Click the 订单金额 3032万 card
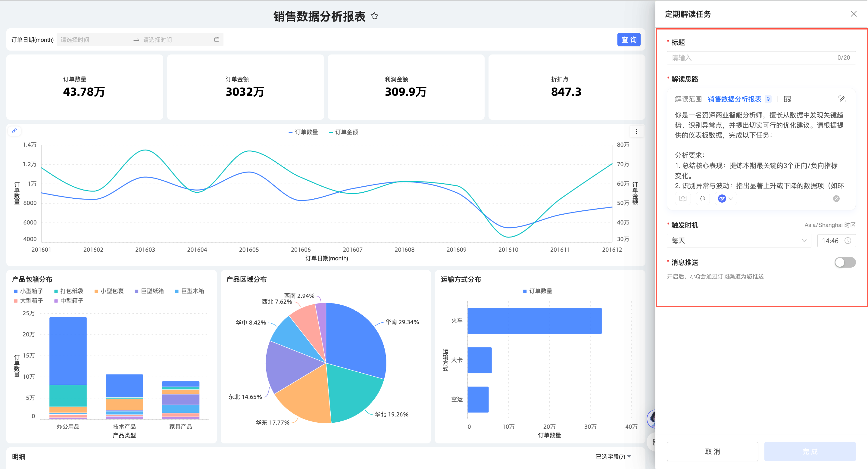This screenshot has width=868, height=469. 245,87
